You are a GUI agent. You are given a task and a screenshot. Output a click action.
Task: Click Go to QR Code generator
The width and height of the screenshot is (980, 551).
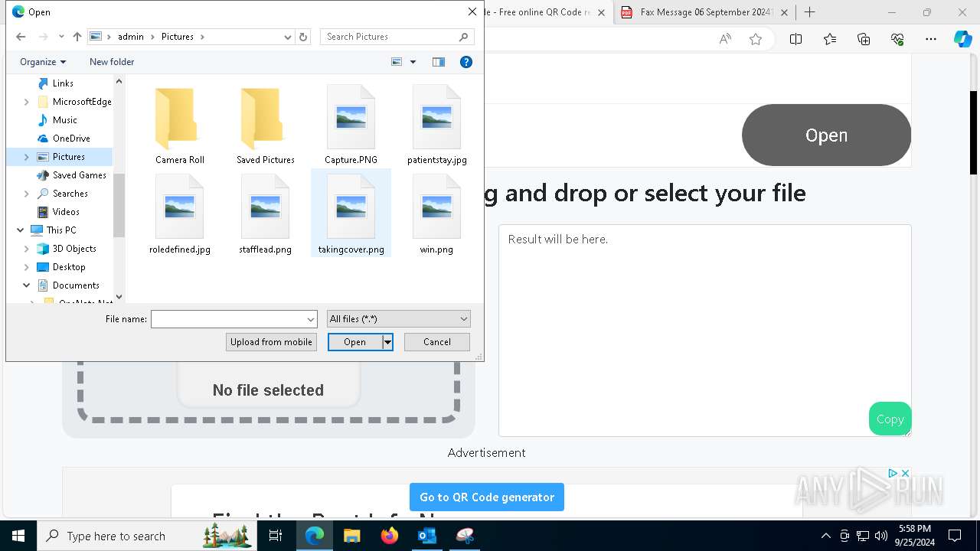coord(487,497)
